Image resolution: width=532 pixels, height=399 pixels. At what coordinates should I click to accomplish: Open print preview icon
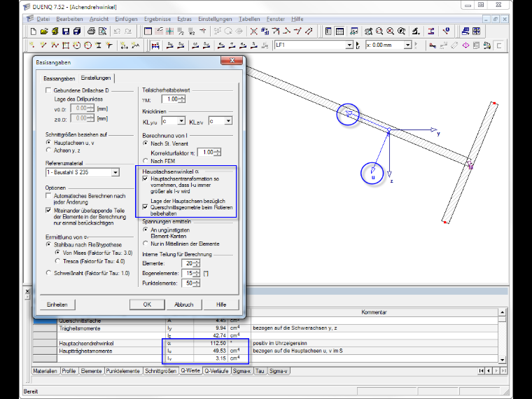tap(102, 31)
